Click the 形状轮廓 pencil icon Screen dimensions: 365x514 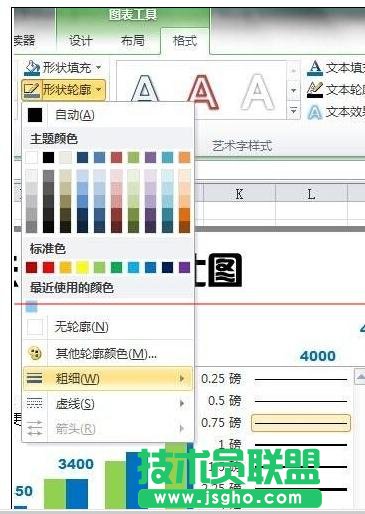(32, 90)
